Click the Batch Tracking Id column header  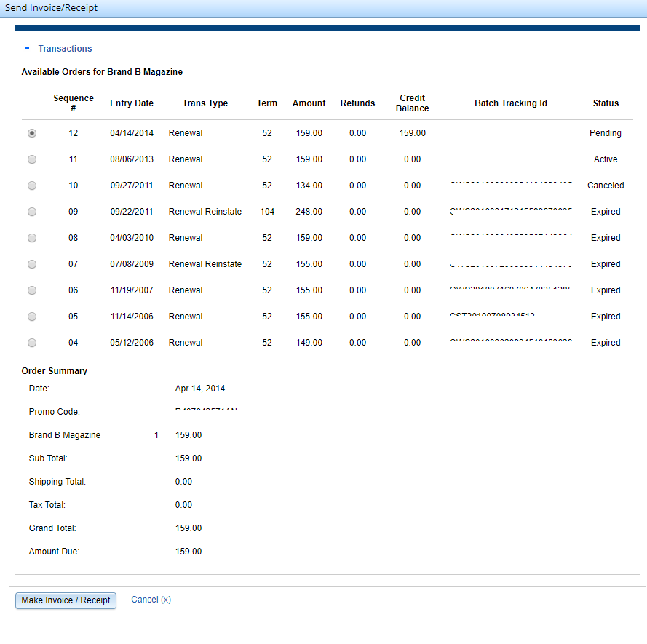[510, 103]
